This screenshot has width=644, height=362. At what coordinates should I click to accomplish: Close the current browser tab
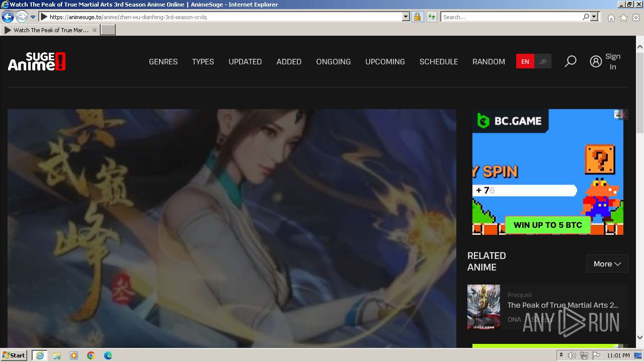95,30
